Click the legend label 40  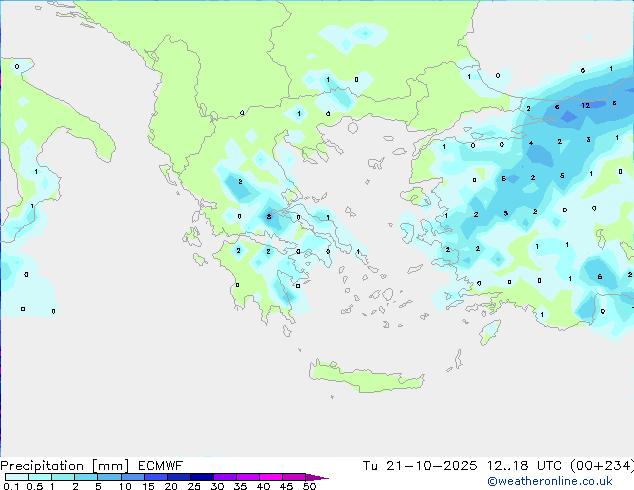pos(263,486)
